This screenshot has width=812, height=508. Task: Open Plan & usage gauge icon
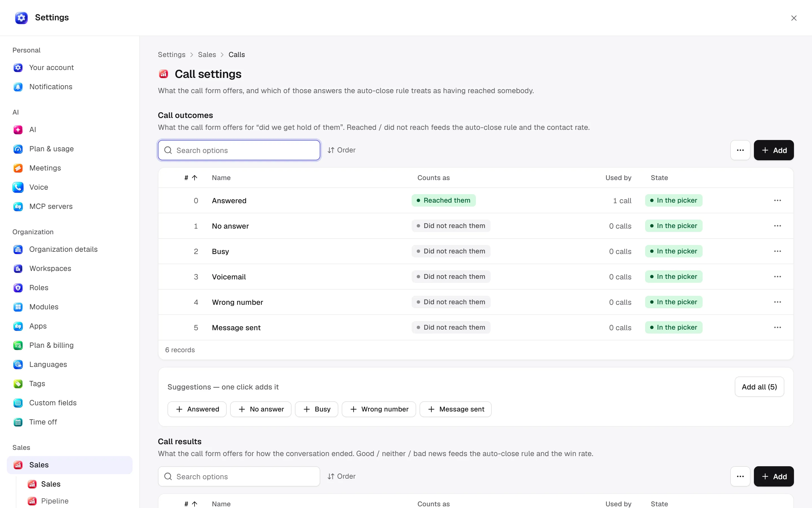(18, 149)
